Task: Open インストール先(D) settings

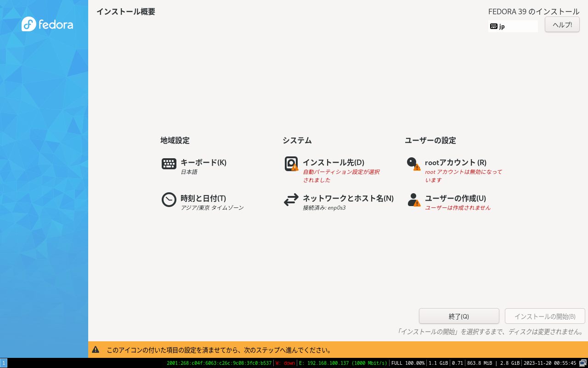Action: click(334, 162)
